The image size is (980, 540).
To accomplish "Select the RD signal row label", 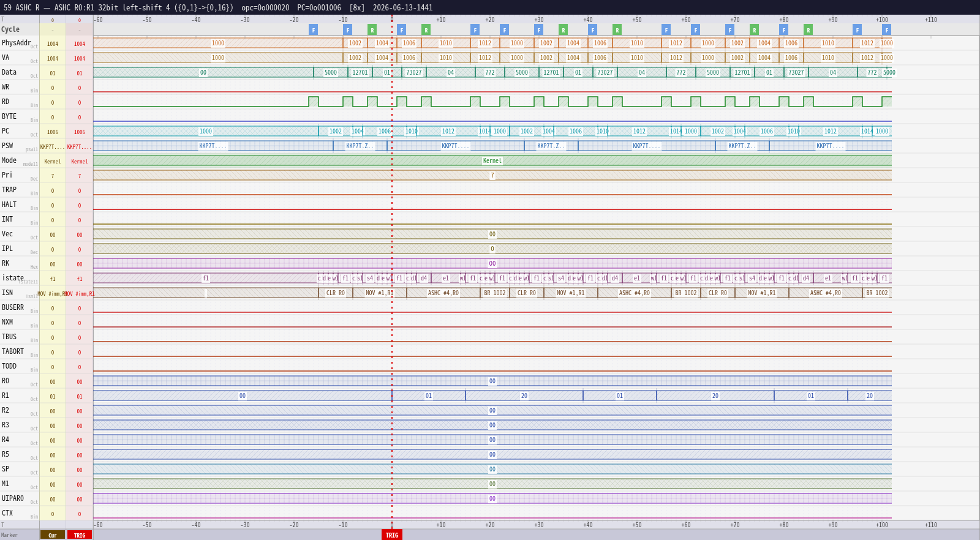I will (6, 102).
